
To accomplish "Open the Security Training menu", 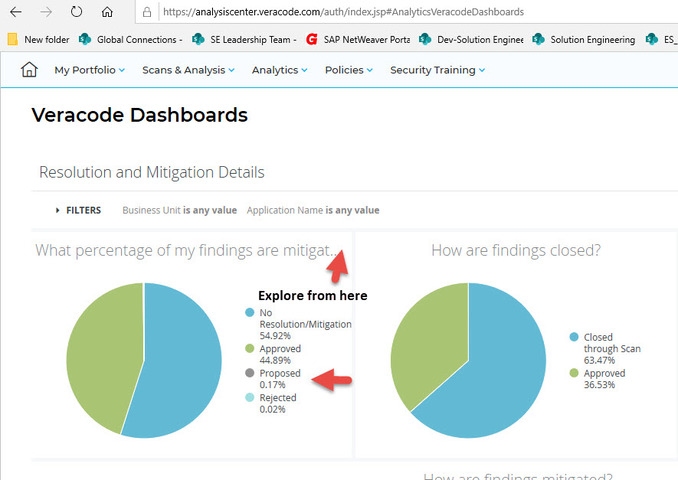I will [x=438, y=70].
